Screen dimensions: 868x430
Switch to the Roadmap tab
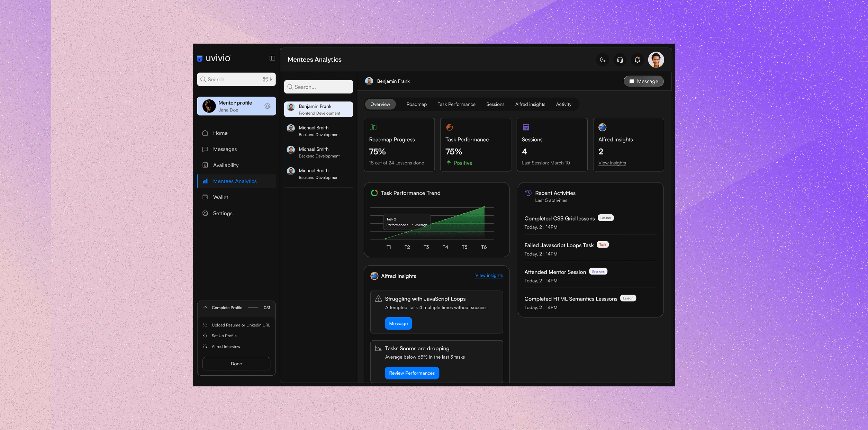[416, 104]
